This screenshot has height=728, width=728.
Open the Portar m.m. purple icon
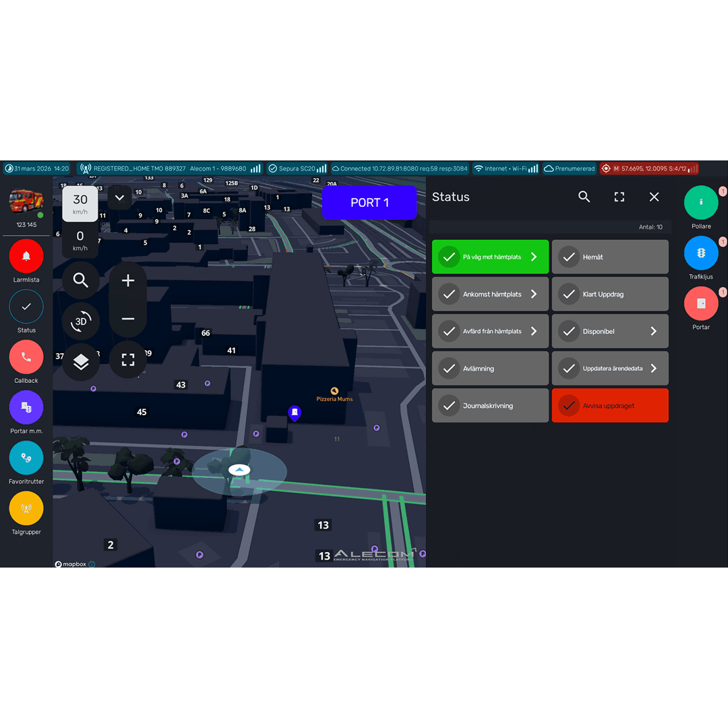[x=26, y=407]
